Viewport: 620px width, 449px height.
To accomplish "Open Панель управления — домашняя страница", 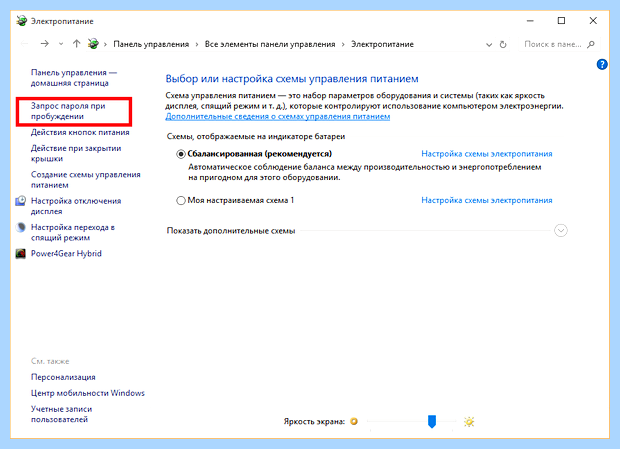I will [x=74, y=78].
